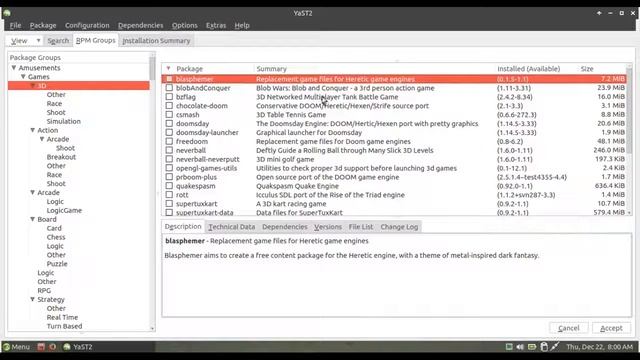The height and width of the screenshot is (360, 640).
Task: Click the package list scroll-down arrow
Action: pos(629,213)
